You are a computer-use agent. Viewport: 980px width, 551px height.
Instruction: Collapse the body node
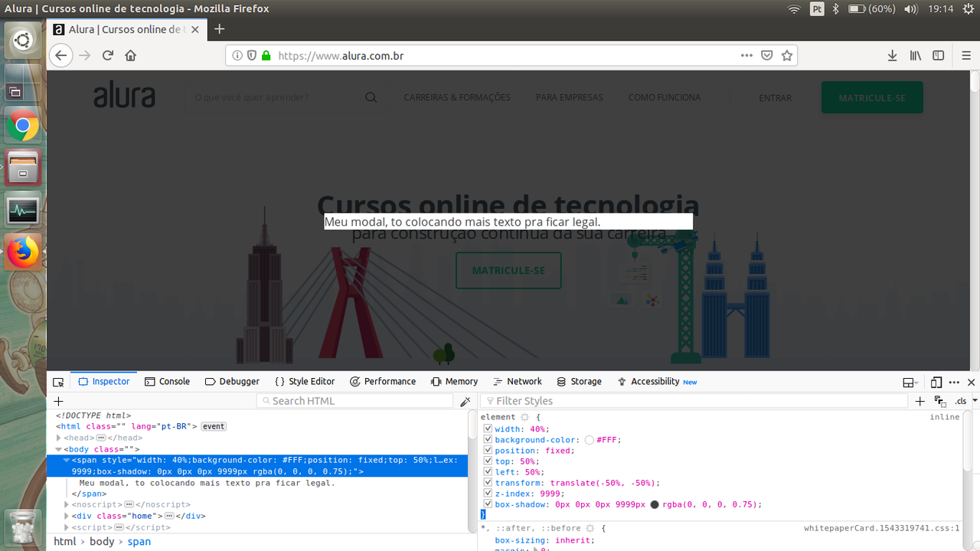(59, 449)
